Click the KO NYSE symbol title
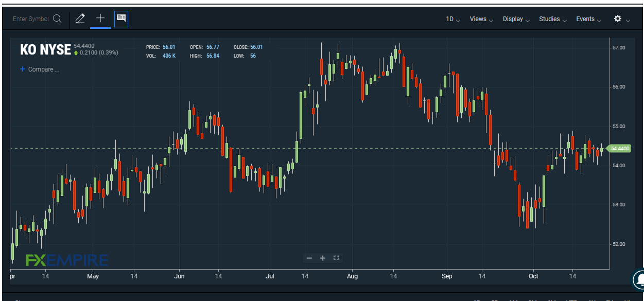 point(45,50)
